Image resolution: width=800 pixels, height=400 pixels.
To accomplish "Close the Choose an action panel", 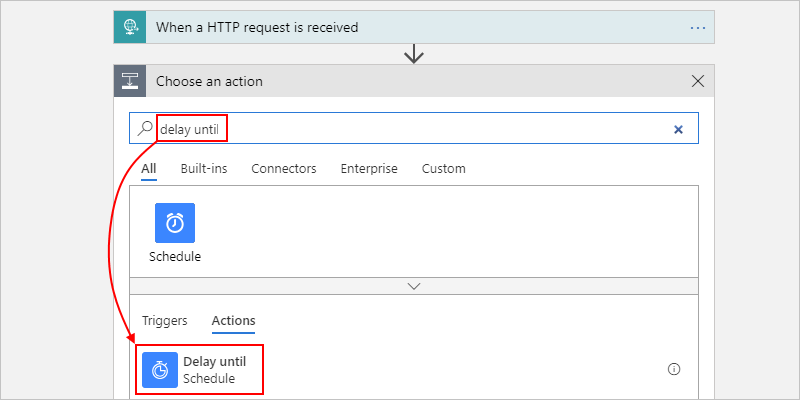I will pyautogui.click(x=698, y=81).
